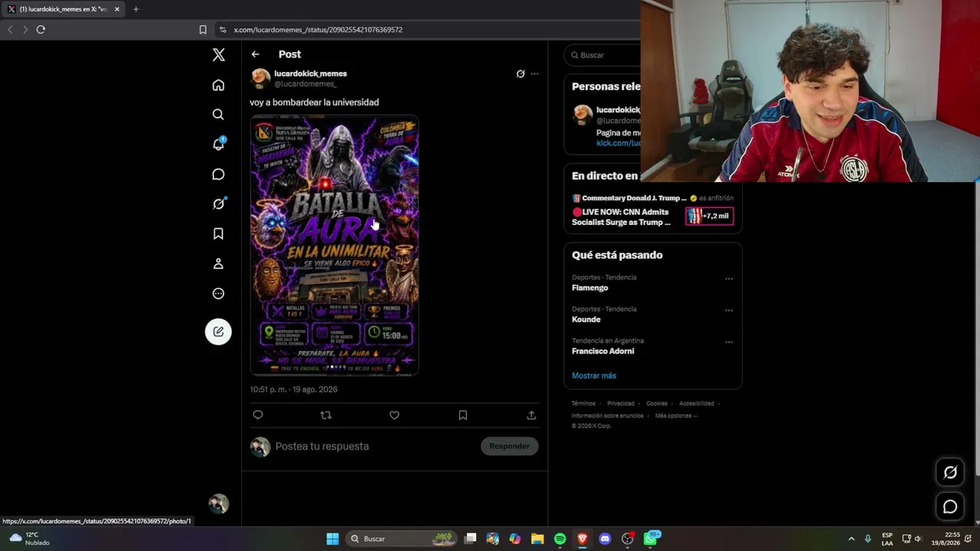The width and height of the screenshot is (980, 551).
Task: Click the Responder button
Action: click(509, 446)
